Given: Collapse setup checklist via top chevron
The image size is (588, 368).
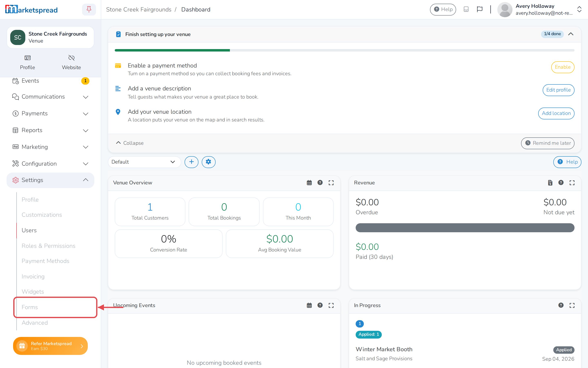Looking at the screenshot, I should point(571,34).
